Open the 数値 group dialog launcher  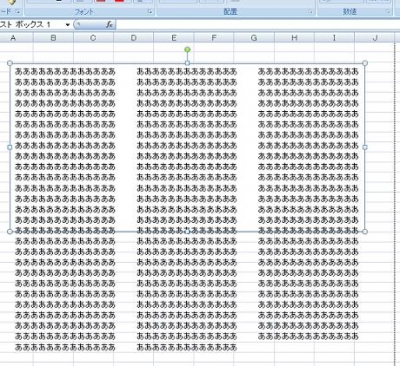point(388,12)
